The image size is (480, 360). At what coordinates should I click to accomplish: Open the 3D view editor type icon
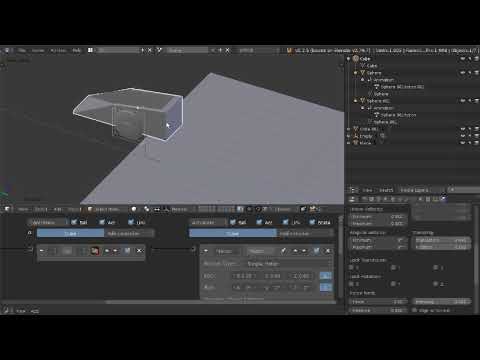pyautogui.click(x=7, y=209)
